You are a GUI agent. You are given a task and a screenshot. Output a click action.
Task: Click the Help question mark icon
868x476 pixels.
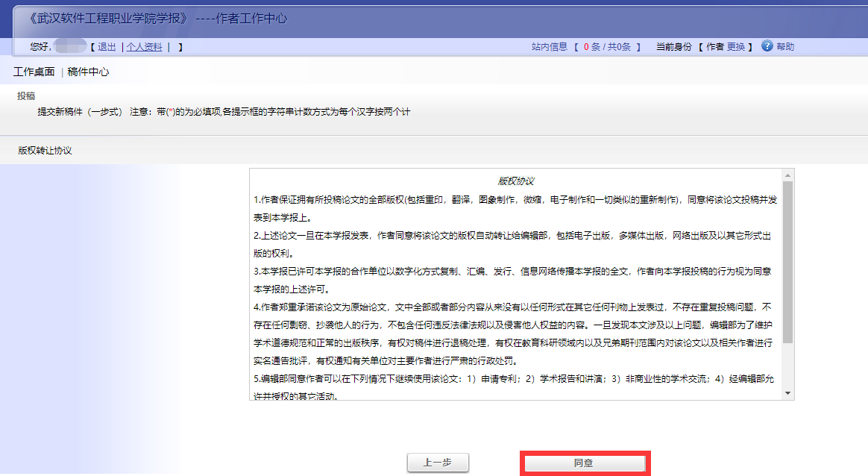tap(766, 46)
